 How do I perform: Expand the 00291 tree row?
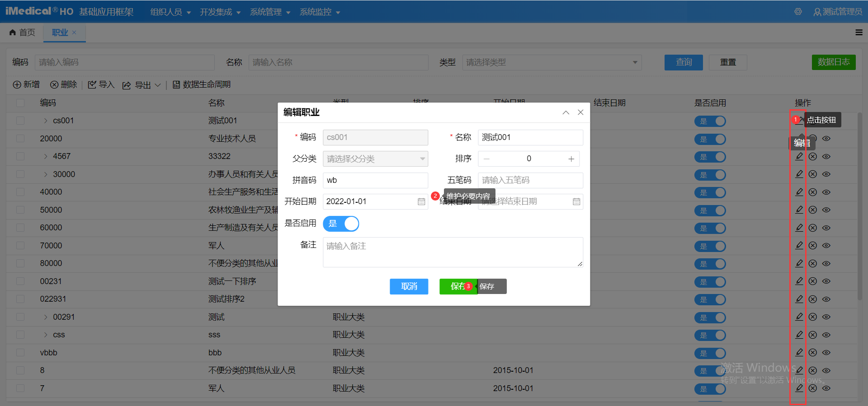pos(46,317)
